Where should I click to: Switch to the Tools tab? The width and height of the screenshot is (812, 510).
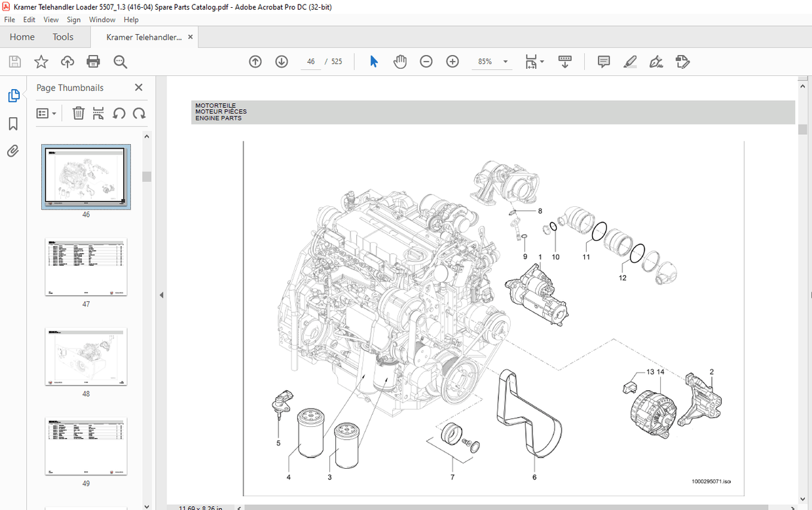tap(63, 37)
